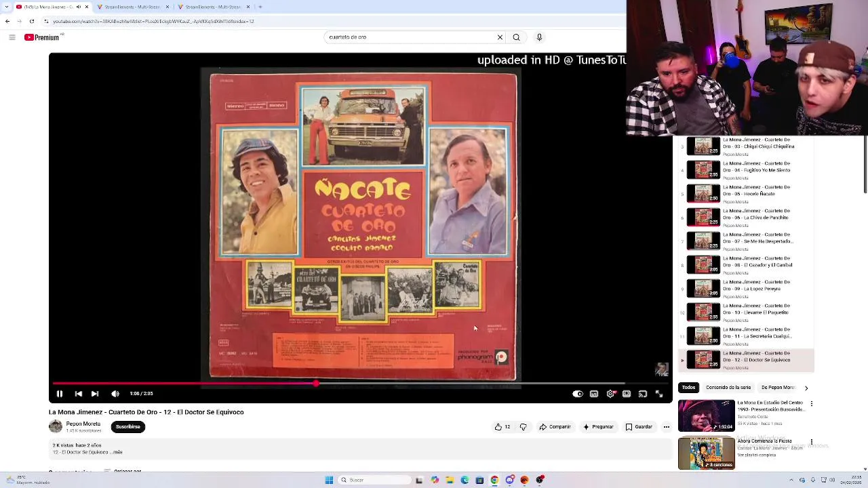Open Pepon Moreta channel name link
This screenshot has height=488, width=868.
(83, 424)
